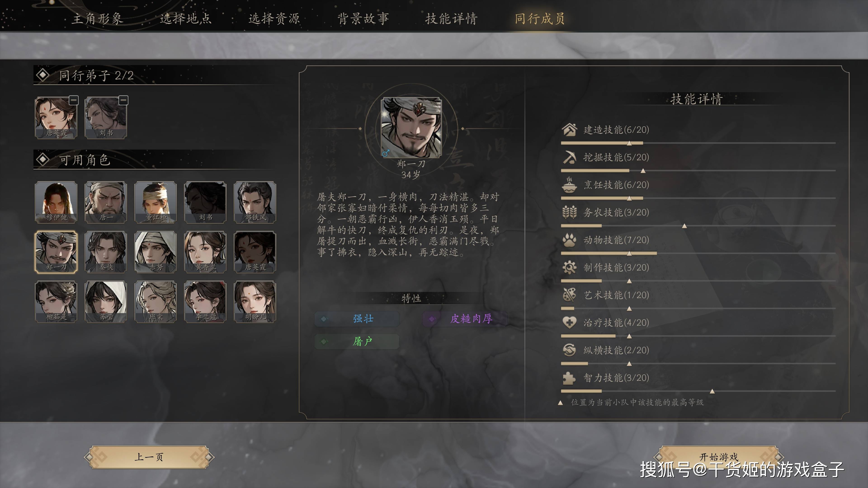Click the 烹饪技能 cooking pot icon
Viewport: 868px width, 488px height.
(569, 185)
